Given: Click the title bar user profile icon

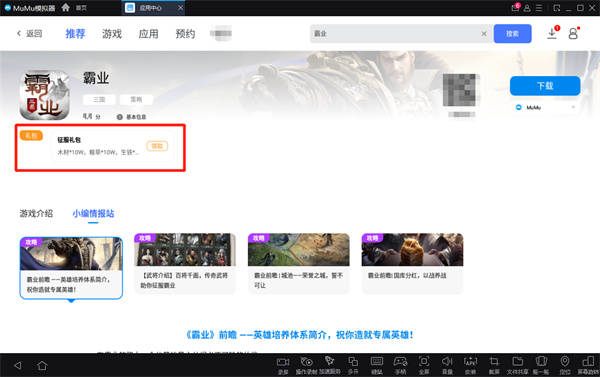Looking at the screenshot, I should (x=527, y=8).
